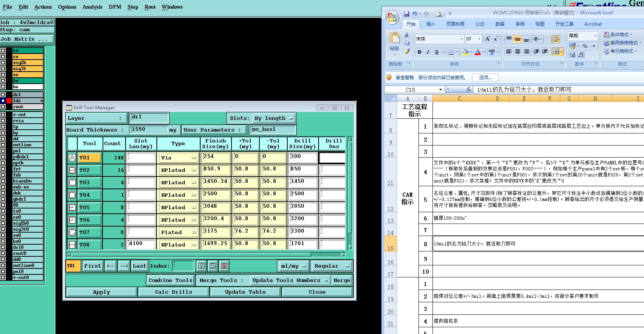Increase indent in alignment group
The width and height of the screenshot is (644, 334).
pyautogui.click(x=545, y=52)
